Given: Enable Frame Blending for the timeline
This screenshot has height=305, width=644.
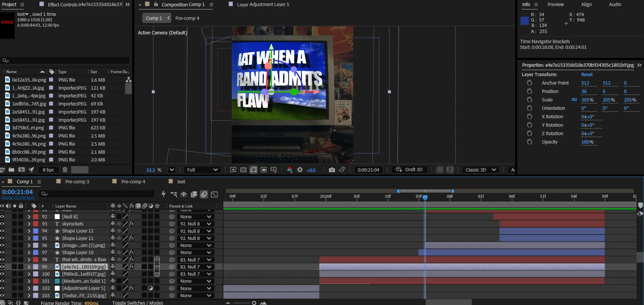Looking at the screenshot, I should tap(194, 194).
